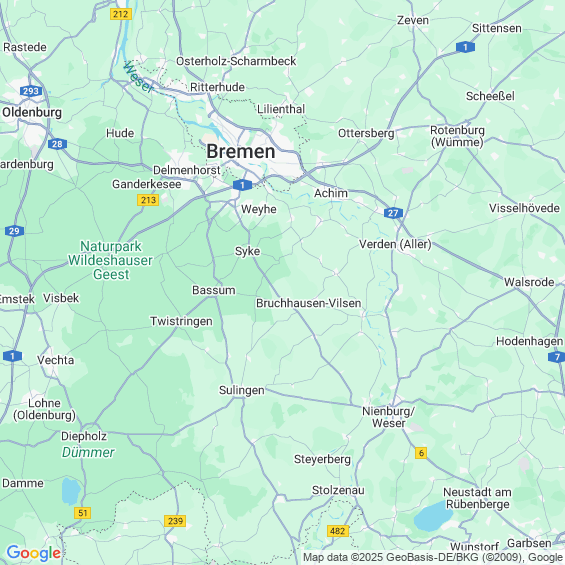
Task: Click the A7 shield near Hodenhagen
Action: pos(557,357)
